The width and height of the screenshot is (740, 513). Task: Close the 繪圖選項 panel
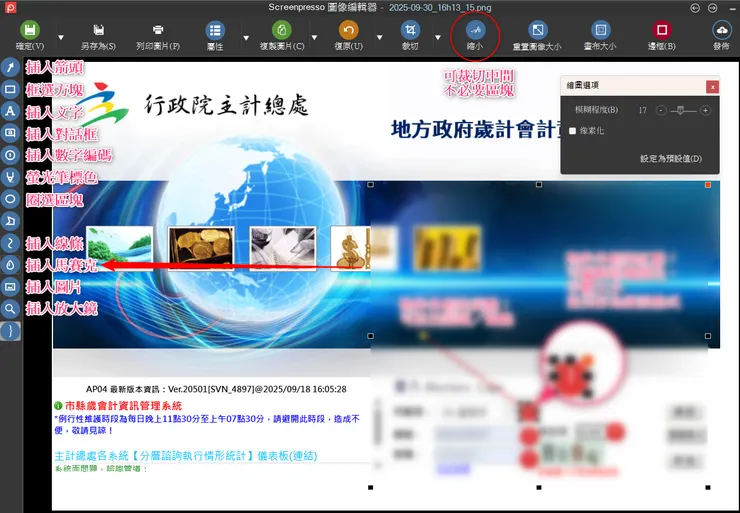(712, 87)
